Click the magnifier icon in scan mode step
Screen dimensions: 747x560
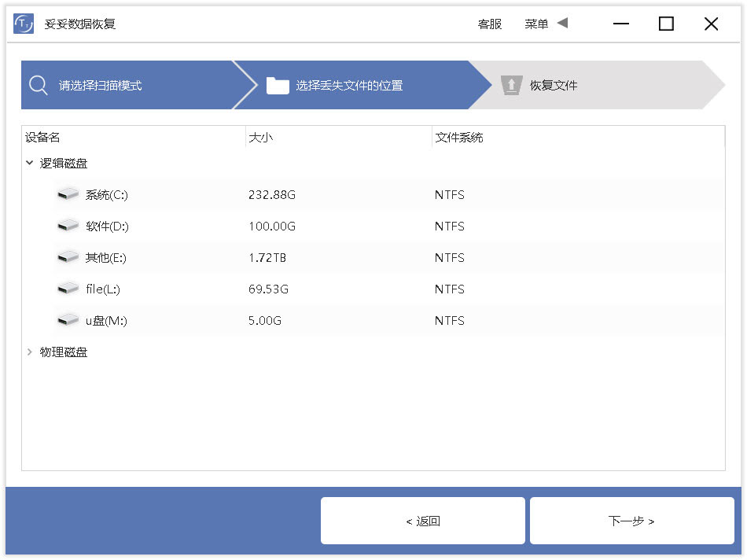point(38,85)
